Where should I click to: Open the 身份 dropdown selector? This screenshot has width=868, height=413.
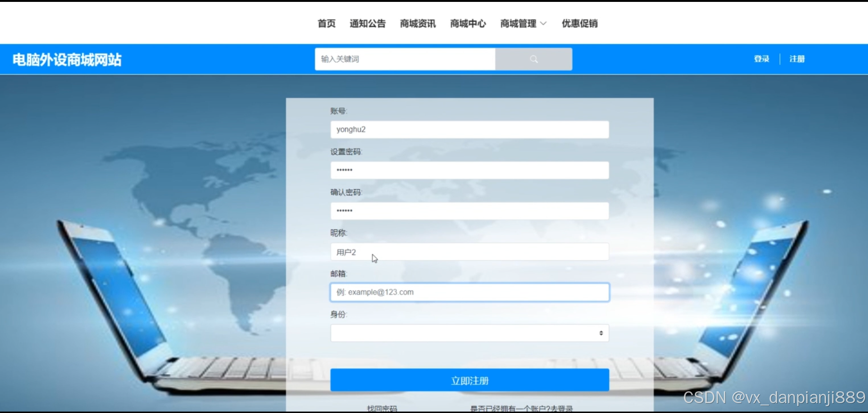point(470,333)
